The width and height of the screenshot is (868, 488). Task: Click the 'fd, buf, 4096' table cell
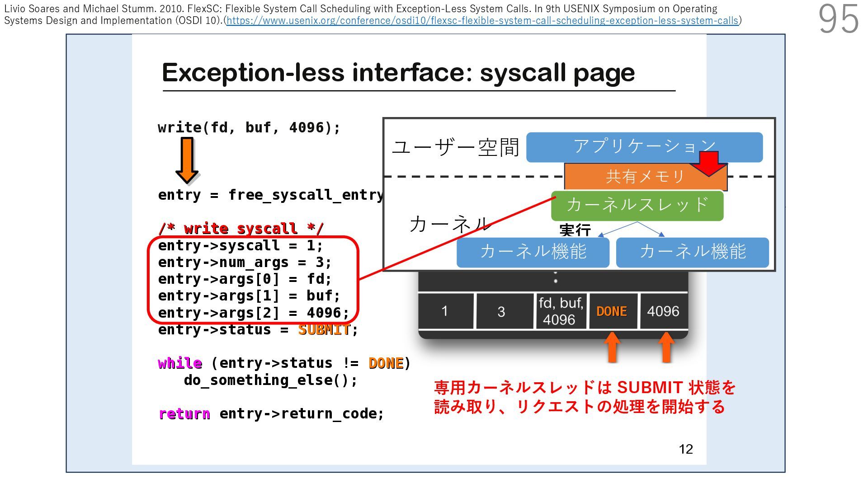tap(560, 311)
